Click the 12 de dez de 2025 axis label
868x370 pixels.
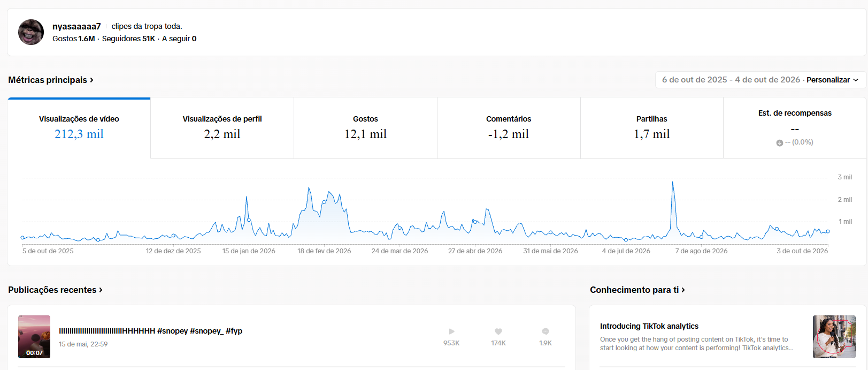click(173, 251)
